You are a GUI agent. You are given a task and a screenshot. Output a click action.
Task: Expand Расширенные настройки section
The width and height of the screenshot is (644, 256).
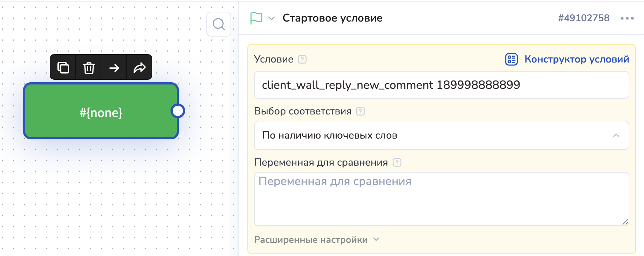click(x=317, y=240)
